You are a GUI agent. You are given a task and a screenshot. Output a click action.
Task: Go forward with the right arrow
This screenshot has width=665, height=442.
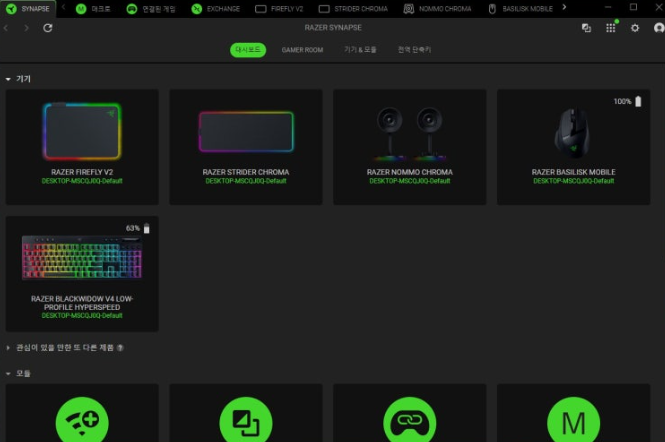coord(26,28)
